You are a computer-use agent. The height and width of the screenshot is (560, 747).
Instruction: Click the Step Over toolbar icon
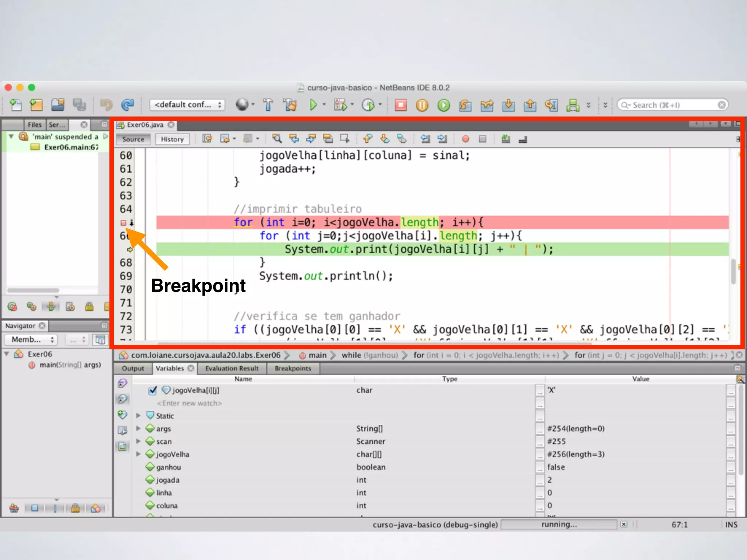[465, 105]
